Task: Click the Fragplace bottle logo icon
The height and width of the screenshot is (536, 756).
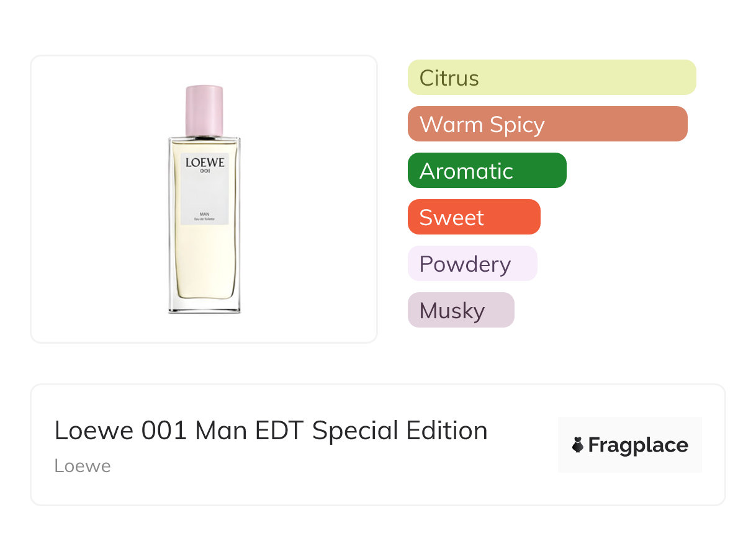Action: (578, 445)
